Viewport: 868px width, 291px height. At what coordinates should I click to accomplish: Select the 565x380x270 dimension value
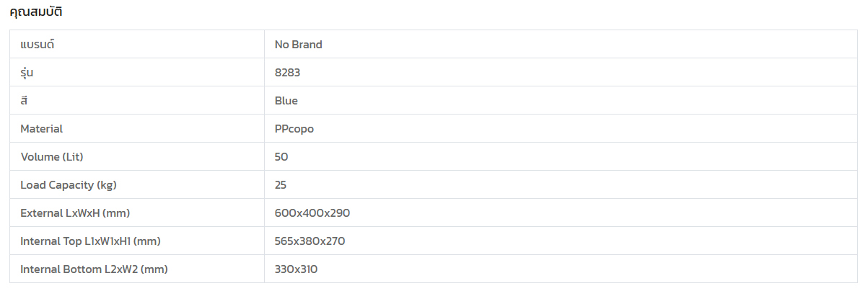[x=310, y=241]
